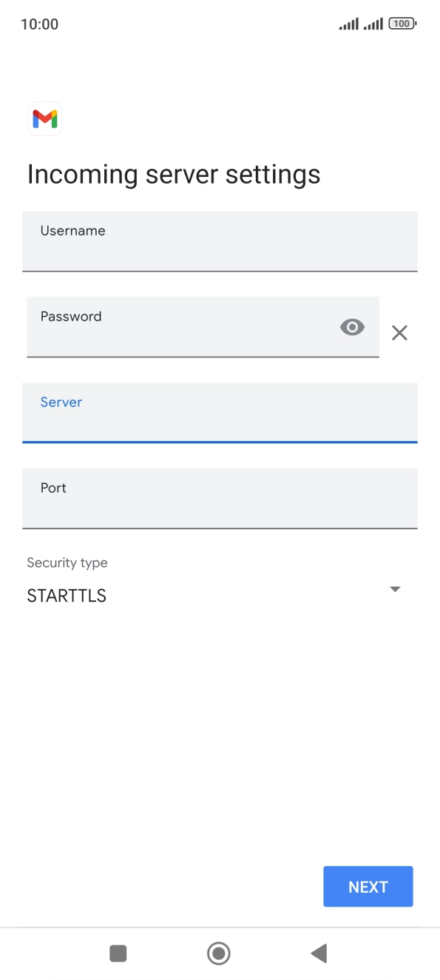Click the Server text field
Viewport: 440px width, 980px height.
[220, 413]
